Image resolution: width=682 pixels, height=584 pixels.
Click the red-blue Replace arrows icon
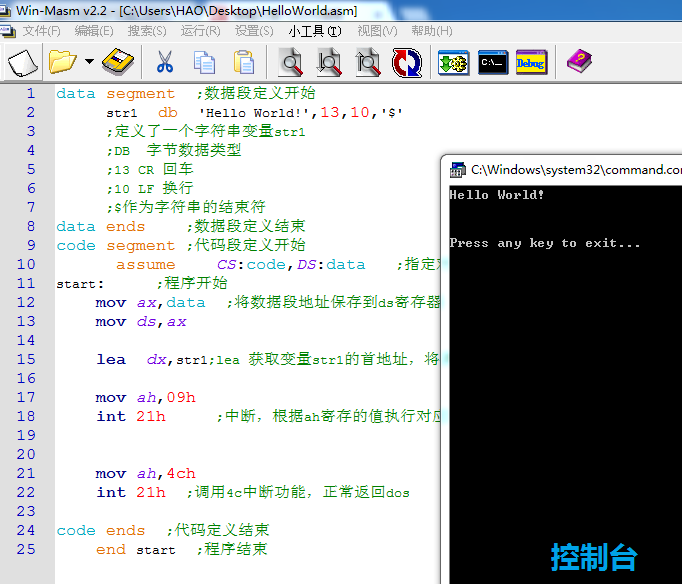click(x=407, y=63)
